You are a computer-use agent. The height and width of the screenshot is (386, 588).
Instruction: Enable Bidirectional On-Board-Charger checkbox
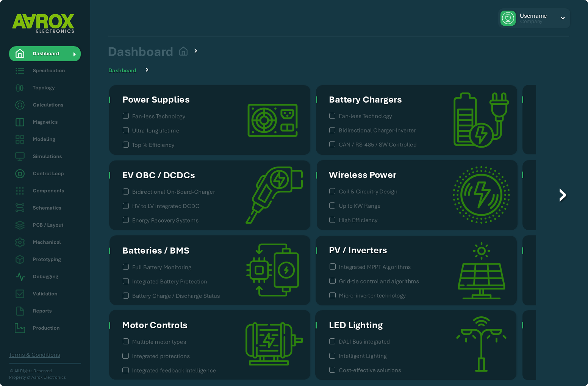[x=125, y=191]
